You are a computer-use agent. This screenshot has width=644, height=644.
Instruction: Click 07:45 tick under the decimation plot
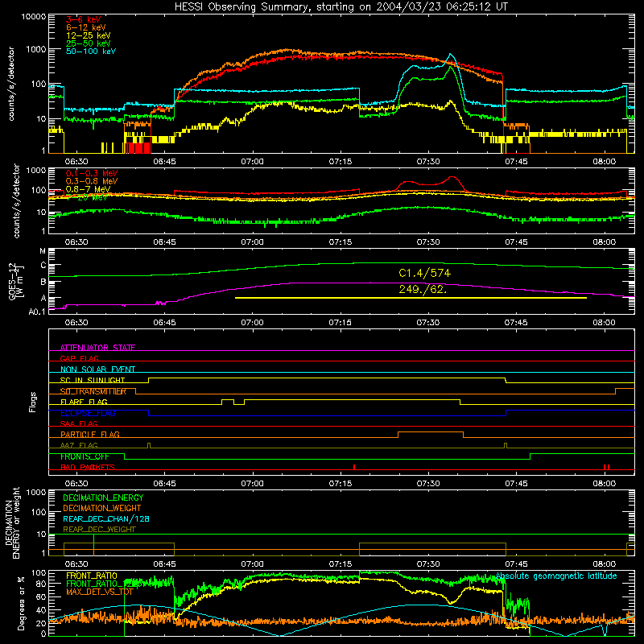click(516, 564)
